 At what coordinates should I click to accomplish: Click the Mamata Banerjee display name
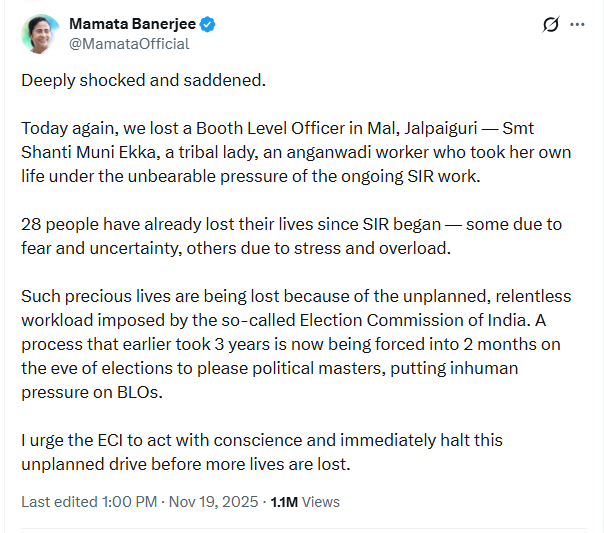tap(132, 25)
